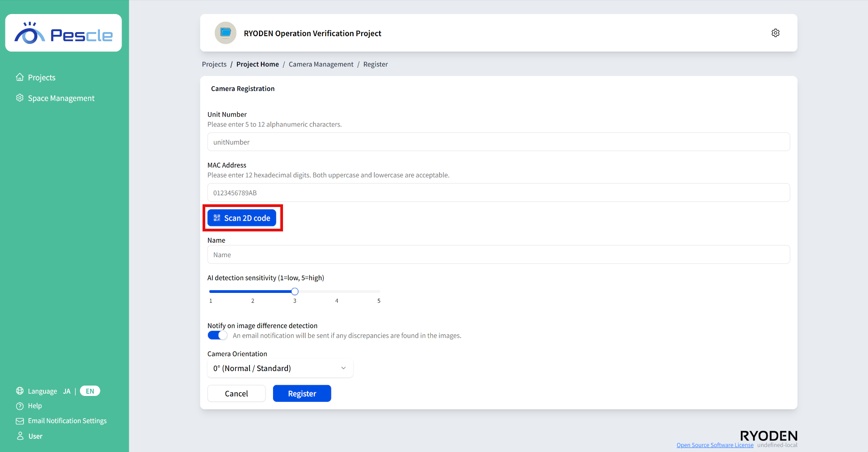Click the Camera Orientation chevron arrow
The image size is (868, 452).
click(344, 368)
